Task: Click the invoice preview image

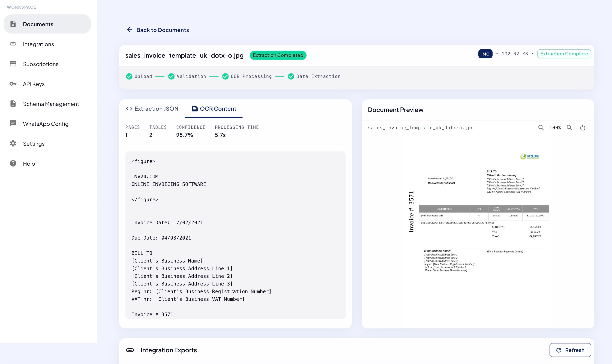Action: 478,213
